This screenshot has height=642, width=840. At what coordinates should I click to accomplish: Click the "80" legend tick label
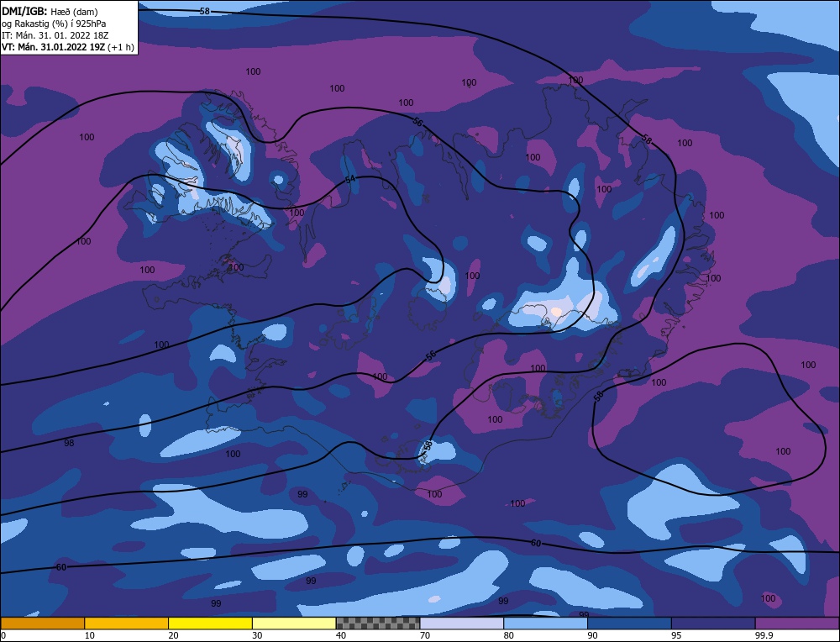click(509, 635)
